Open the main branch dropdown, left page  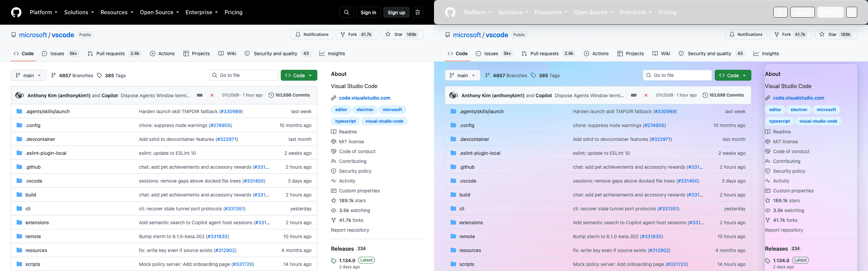point(28,75)
